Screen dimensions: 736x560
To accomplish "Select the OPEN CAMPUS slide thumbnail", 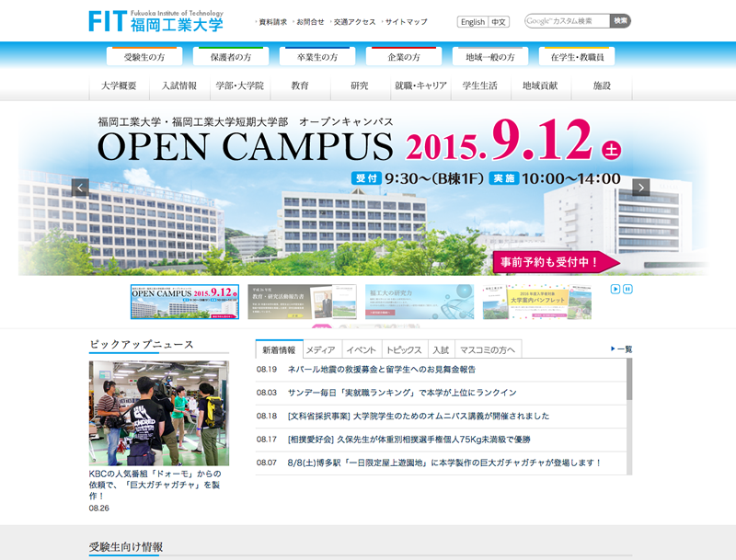I will point(185,302).
